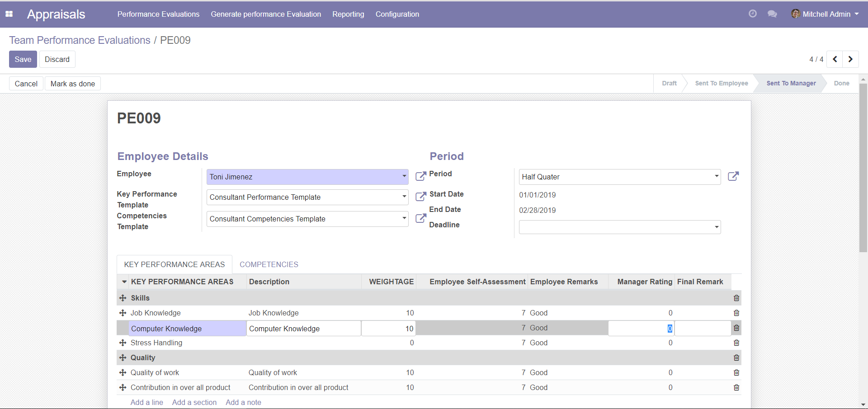
Task: Click the activities clock icon
Action: 752,14
